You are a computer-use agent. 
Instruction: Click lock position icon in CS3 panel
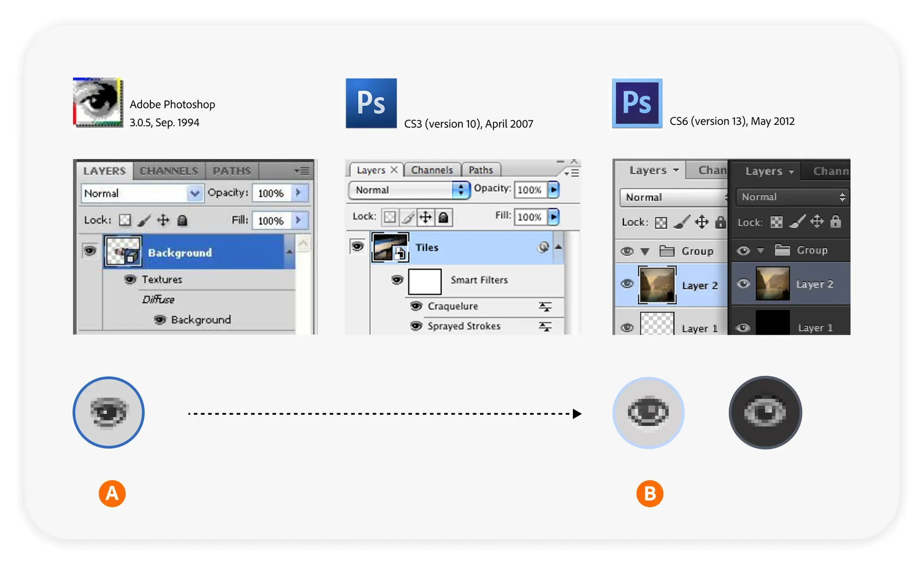click(x=426, y=217)
